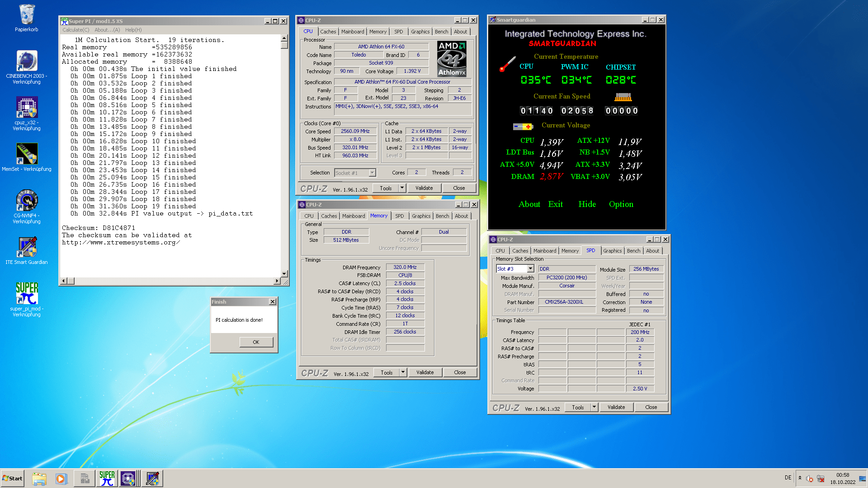Open the Socket #1 selection dropdown
Viewport: 868px width, 488px height.
[372, 173]
